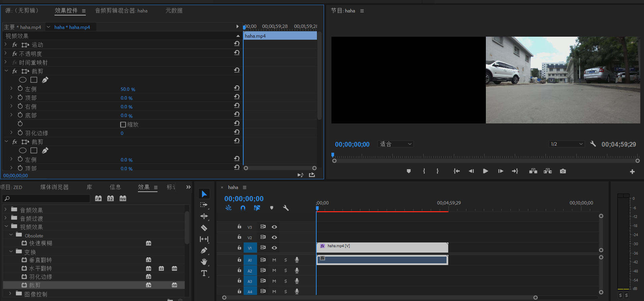Click pen mask tool of first 裁剪 effect

coord(45,80)
